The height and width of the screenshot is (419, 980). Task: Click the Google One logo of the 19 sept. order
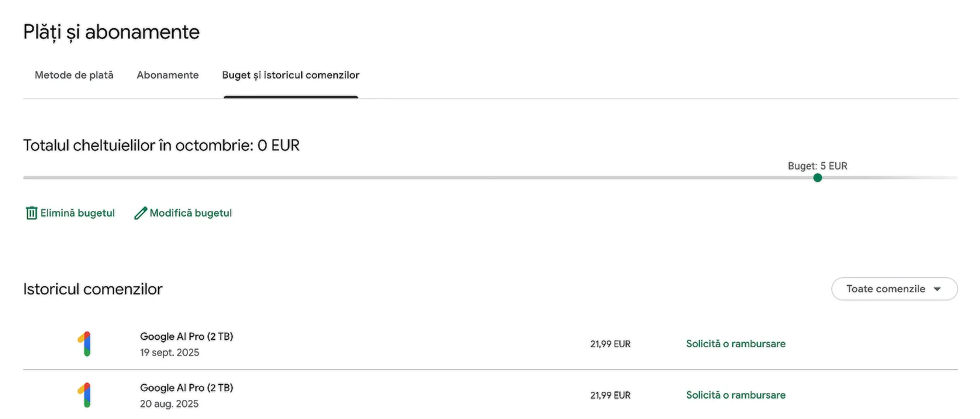tap(85, 344)
